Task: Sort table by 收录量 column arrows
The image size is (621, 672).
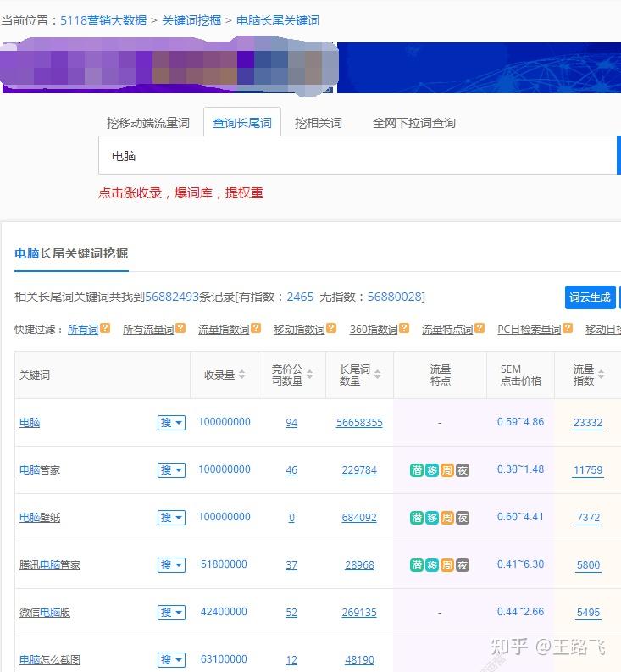Action: pyautogui.click(x=242, y=375)
